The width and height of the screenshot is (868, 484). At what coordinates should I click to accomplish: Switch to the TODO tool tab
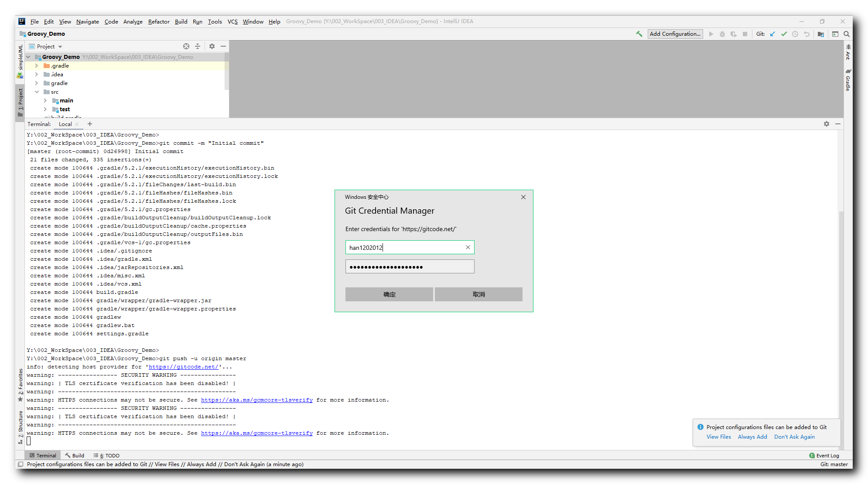coord(108,456)
